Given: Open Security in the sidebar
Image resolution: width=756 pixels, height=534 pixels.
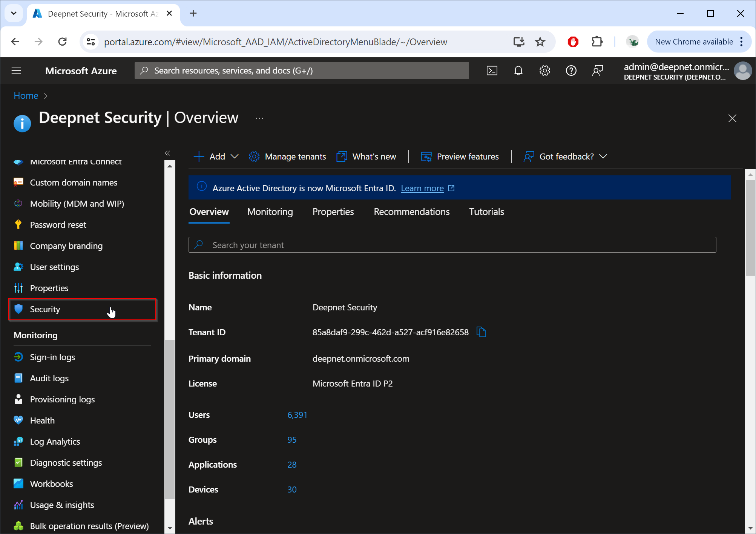Looking at the screenshot, I should [x=45, y=309].
